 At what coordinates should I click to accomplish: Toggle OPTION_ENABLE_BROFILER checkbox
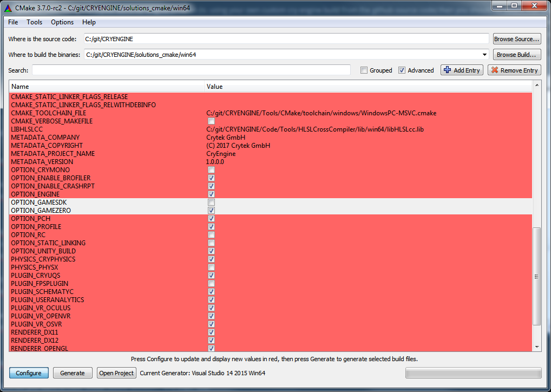tap(211, 178)
